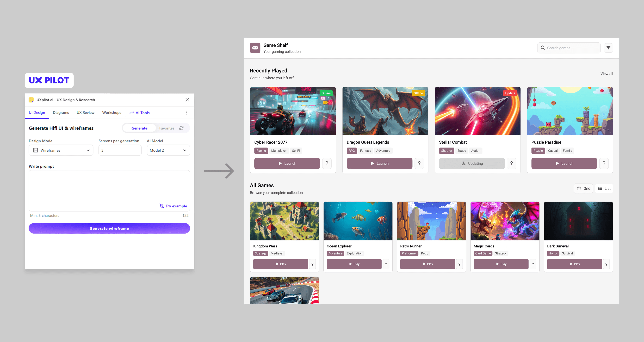Click help icon on Dark Survival card
Image resolution: width=644 pixels, height=342 pixels.
coord(606,264)
